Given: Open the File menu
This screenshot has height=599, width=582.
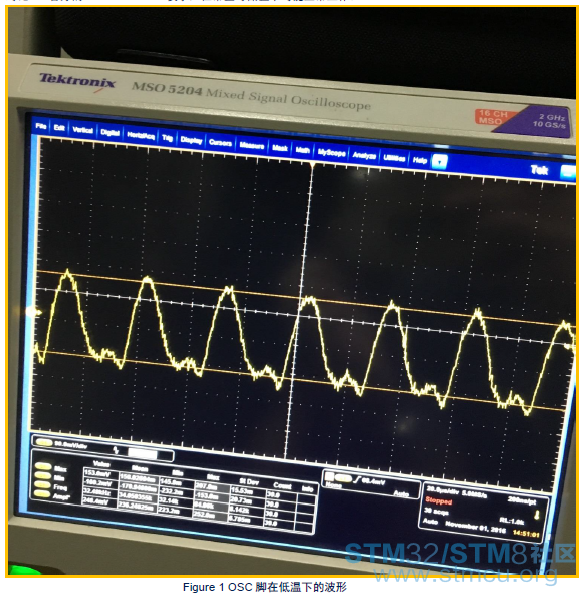Looking at the screenshot, I should tap(41, 126).
